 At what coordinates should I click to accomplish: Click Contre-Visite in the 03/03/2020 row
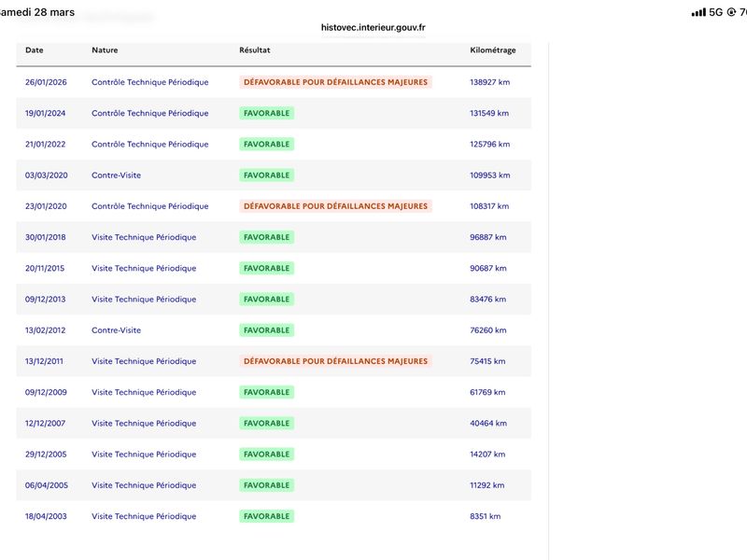pos(116,175)
